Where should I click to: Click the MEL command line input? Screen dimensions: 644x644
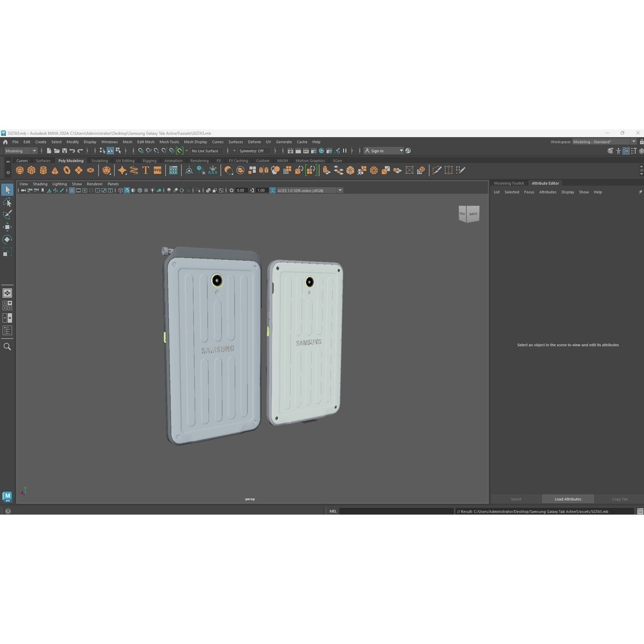(x=397, y=512)
